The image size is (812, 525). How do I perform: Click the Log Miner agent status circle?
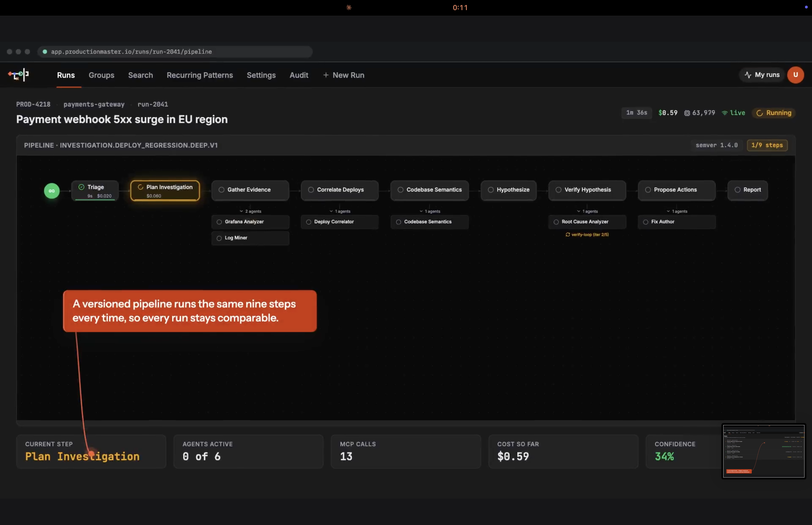219,238
